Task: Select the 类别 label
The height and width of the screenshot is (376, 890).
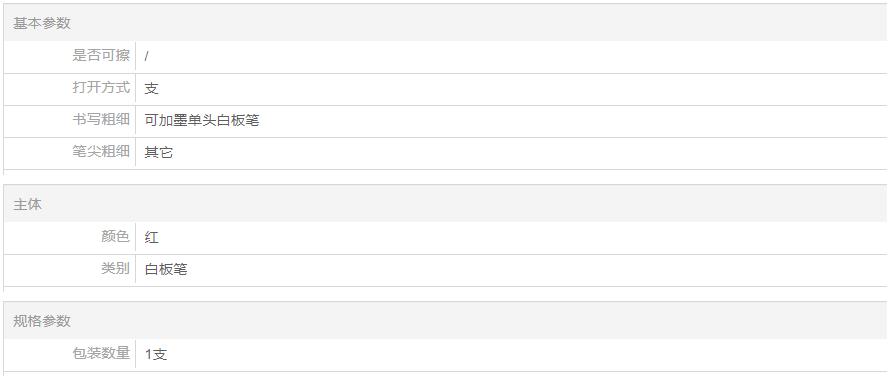Action: point(116,269)
